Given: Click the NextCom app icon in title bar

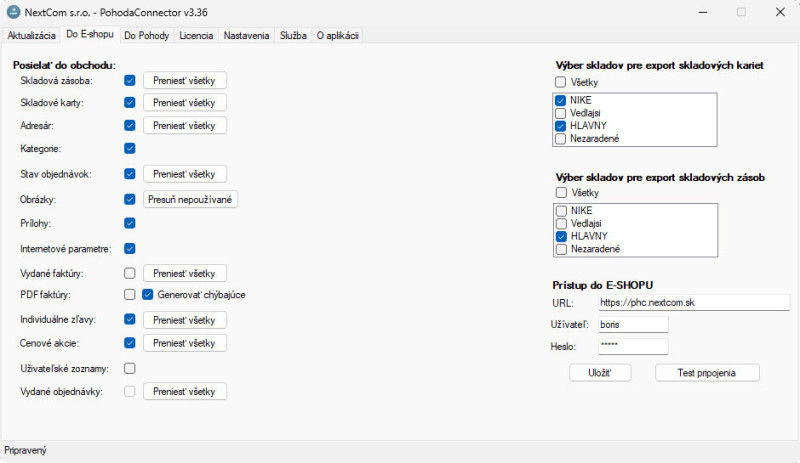Looking at the screenshot, I should click(x=13, y=12).
